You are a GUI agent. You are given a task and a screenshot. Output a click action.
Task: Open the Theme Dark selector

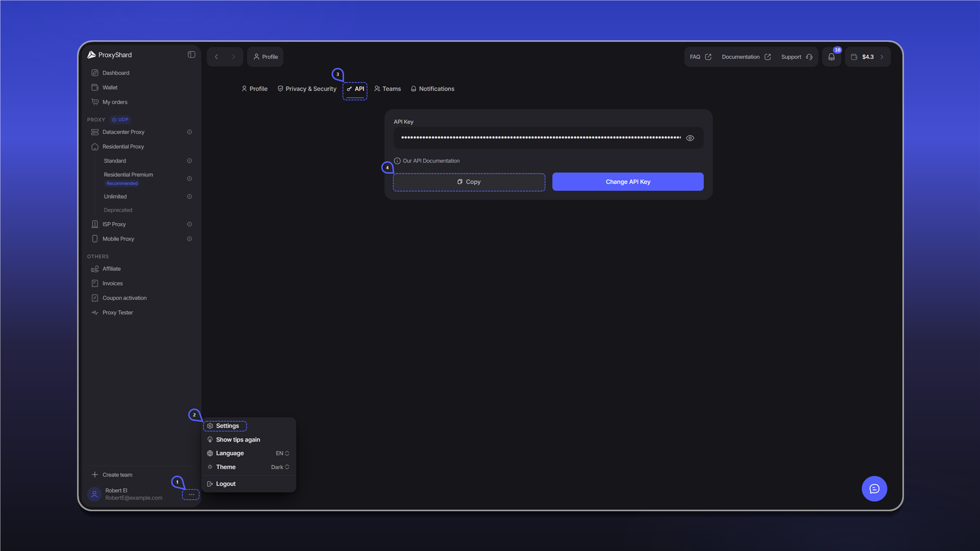point(249,467)
